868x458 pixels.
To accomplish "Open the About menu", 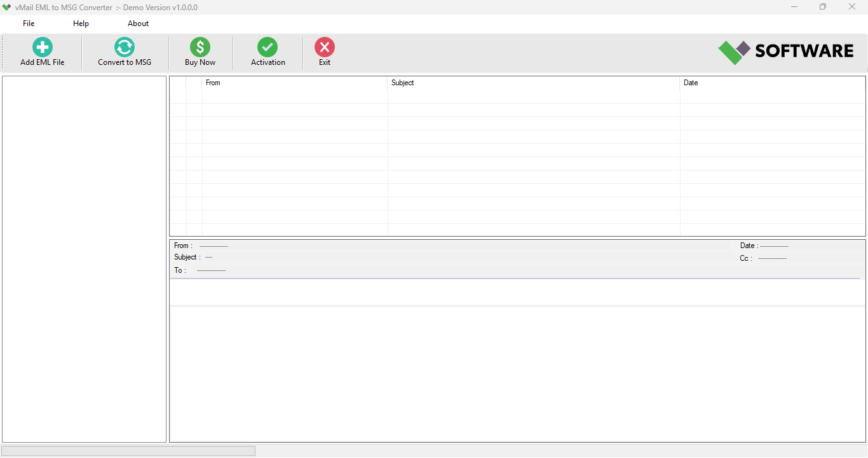I will pyautogui.click(x=138, y=23).
